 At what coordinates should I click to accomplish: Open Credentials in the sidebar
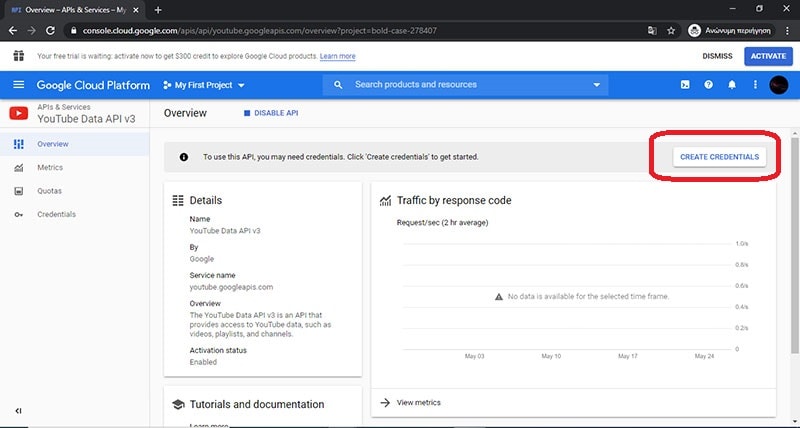click(56, 214)
